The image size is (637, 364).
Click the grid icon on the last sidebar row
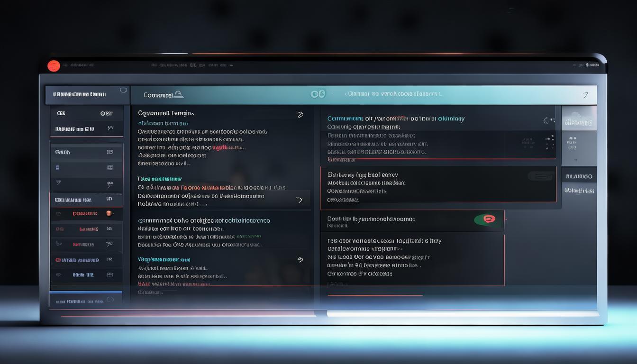point(109,275)
